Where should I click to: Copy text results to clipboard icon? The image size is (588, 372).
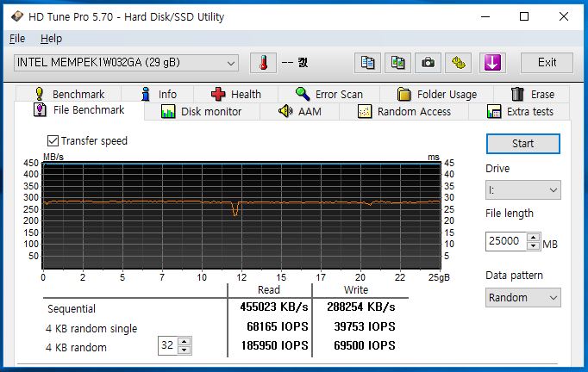coord(367,63)
